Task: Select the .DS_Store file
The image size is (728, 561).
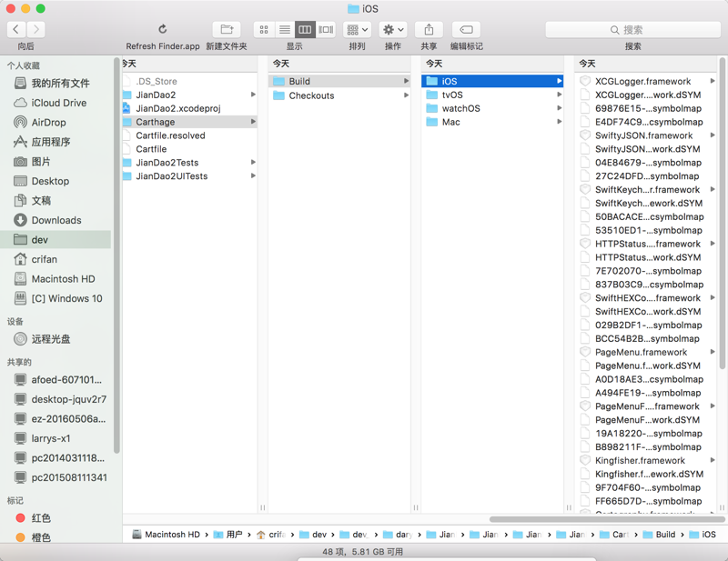Action: 189,81
